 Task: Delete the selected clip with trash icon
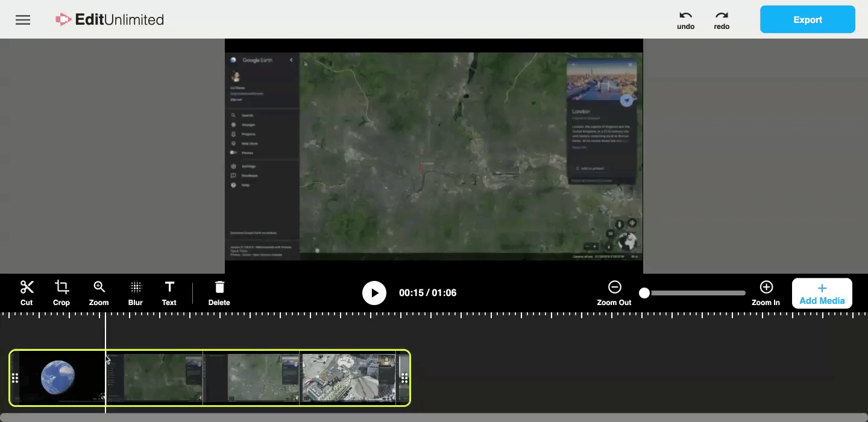219,293
